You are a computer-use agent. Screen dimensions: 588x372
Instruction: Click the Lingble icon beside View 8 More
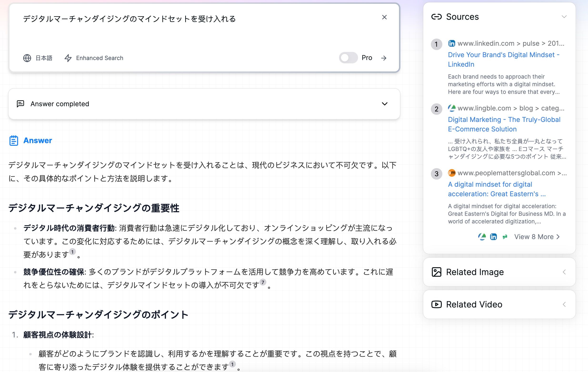(x=482, y=237)
